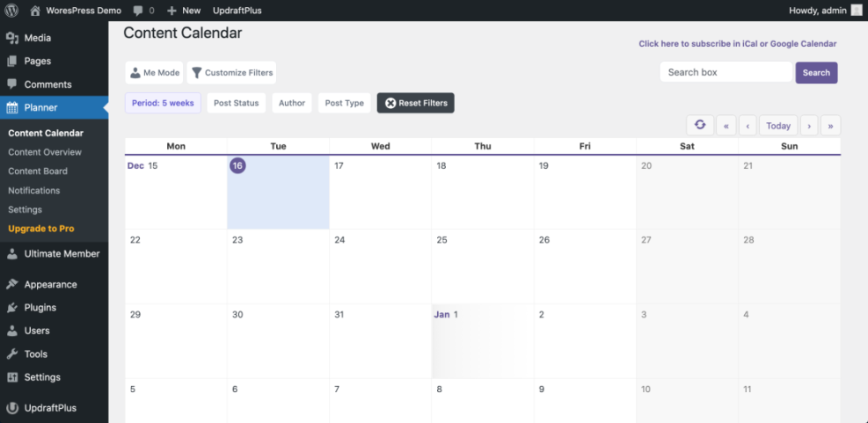Toggle Me Mode
The image size is (868, 423).
point(155,72)
